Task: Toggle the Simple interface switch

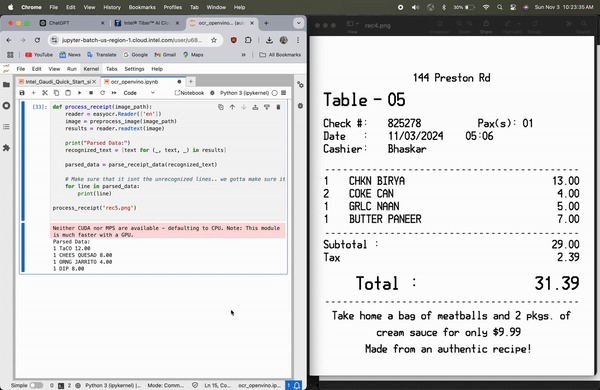Action: point(36,385)
